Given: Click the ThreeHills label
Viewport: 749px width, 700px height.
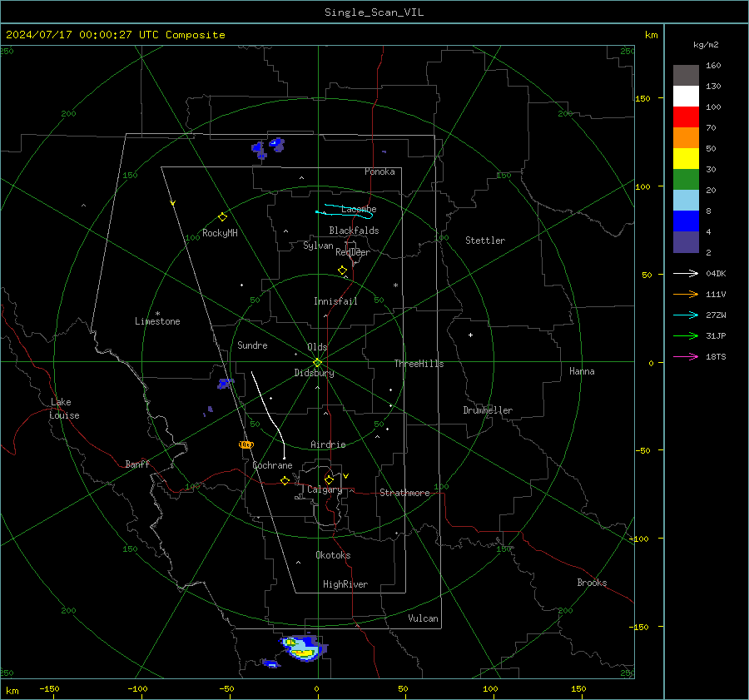Looking at the screenshot, I should coord(419,364).
